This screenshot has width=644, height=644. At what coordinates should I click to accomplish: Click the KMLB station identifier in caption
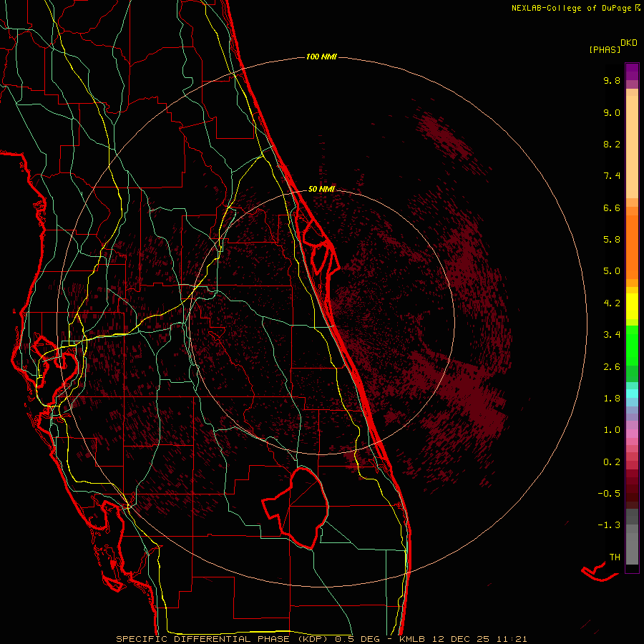(412, 639)
